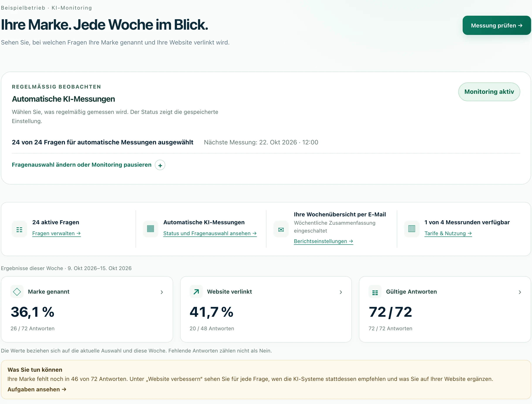Click the 26 / 72 Antworten text
This screenshot has width=532, height=404.
[32, 329]
